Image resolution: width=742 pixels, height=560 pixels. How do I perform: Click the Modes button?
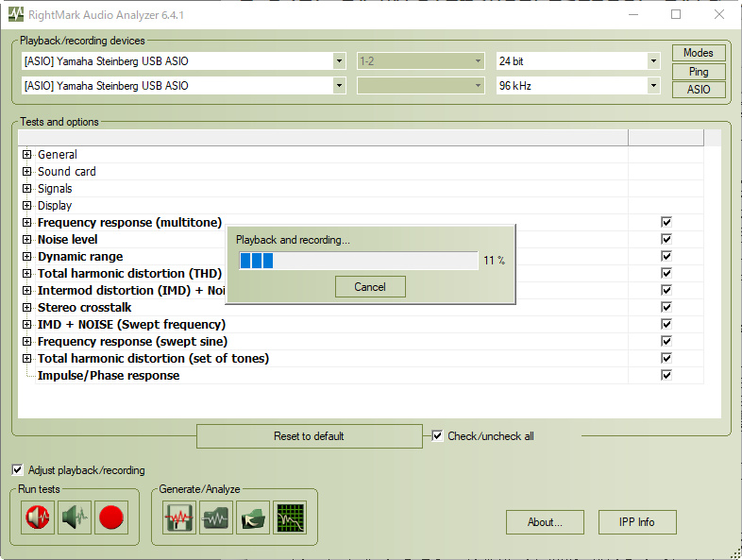[x=699, y=53]
